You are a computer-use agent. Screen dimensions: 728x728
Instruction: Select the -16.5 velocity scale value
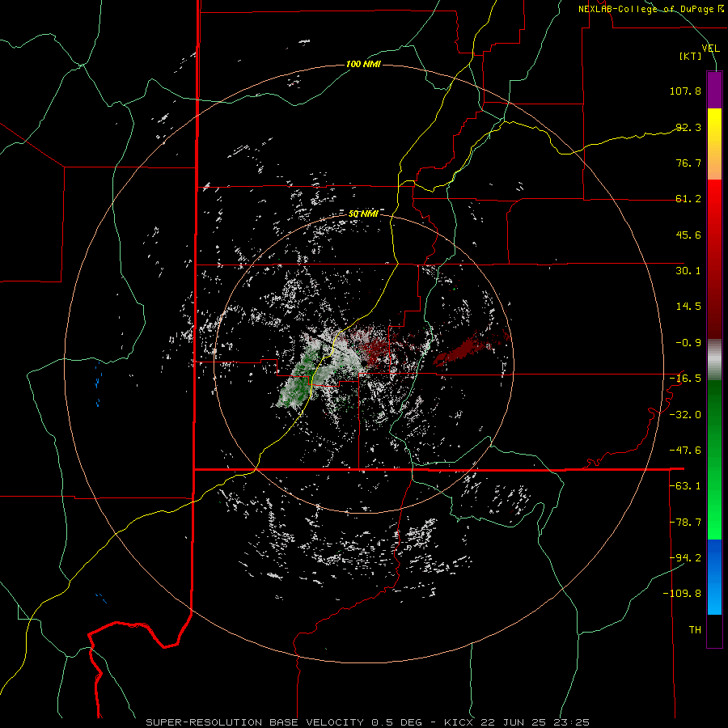point(685,379)
